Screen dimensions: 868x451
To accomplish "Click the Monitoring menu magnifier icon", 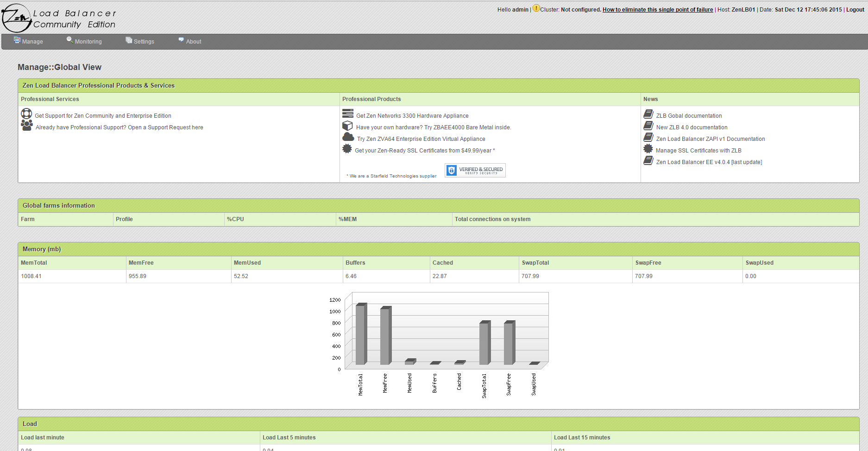I will click(70, 40).
